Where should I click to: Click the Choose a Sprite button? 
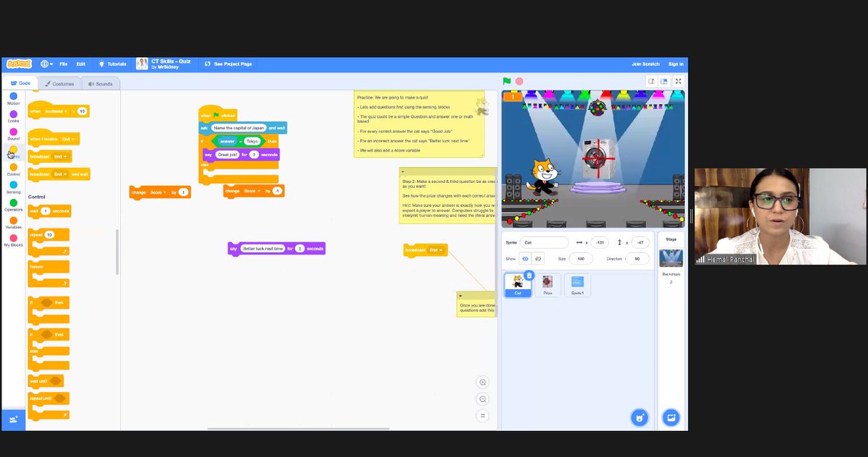tap(639, 417)
